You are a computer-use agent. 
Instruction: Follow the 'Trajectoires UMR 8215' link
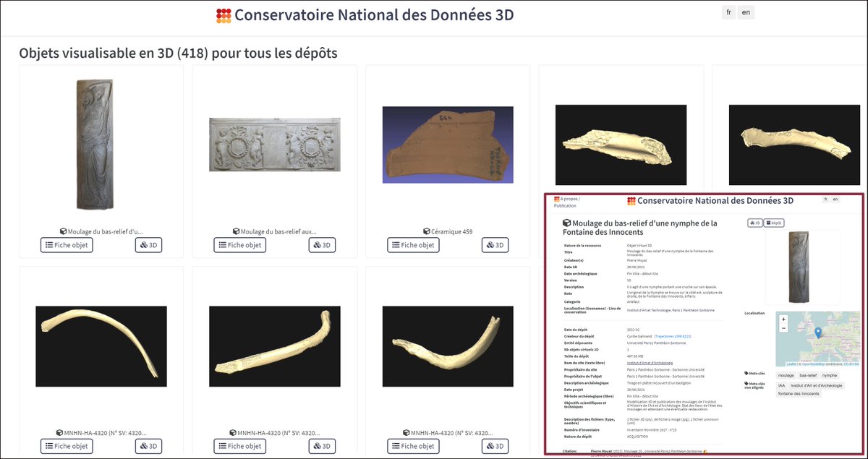pos(674,336)
